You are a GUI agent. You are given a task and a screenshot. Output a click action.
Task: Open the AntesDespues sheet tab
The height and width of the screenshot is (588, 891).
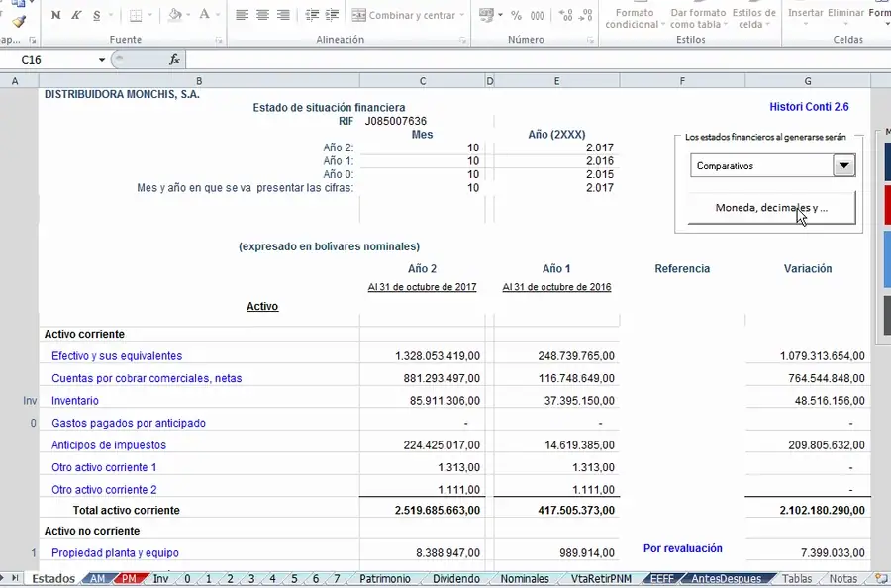[x=726, y=579]
